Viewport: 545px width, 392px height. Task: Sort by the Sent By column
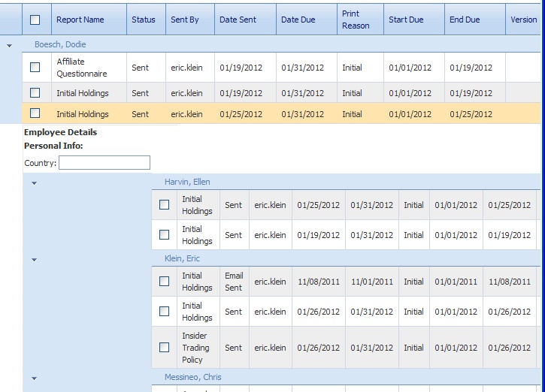[x=185, y=20]
